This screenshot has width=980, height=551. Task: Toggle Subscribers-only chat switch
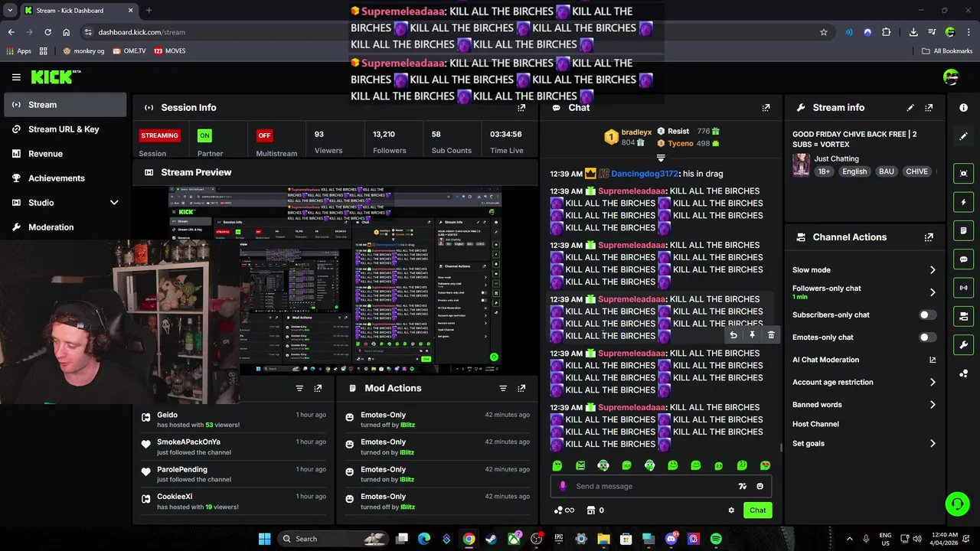(x=927, y=315)
